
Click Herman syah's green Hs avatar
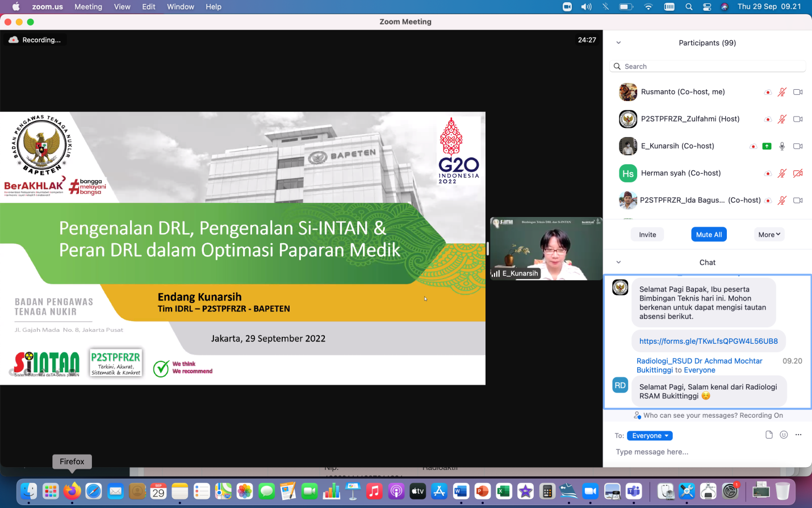click(628, 173)
